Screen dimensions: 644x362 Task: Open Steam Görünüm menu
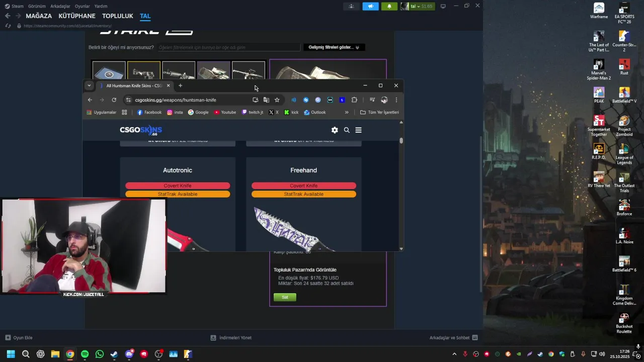pyautogui.click(x=37, y=6)
